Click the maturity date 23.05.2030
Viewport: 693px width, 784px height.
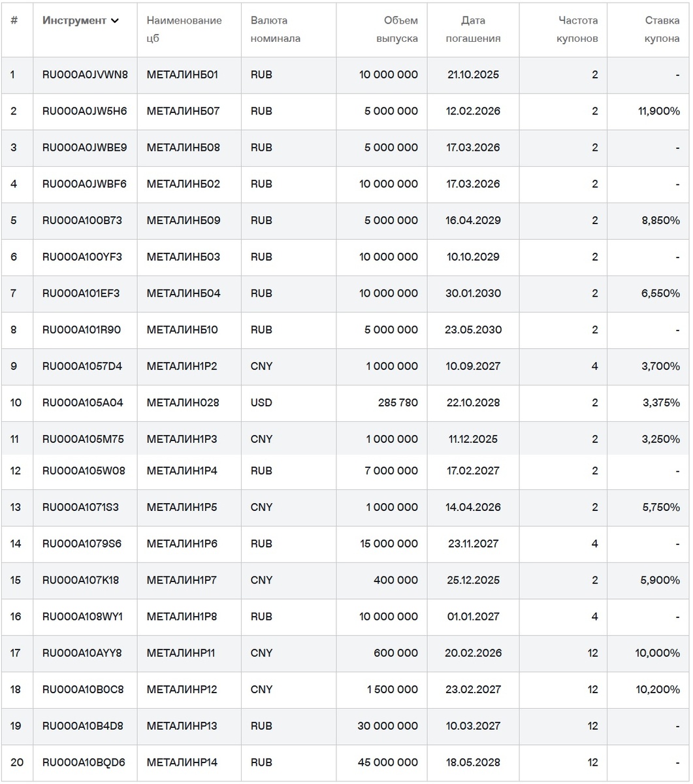tap(474, 331)
